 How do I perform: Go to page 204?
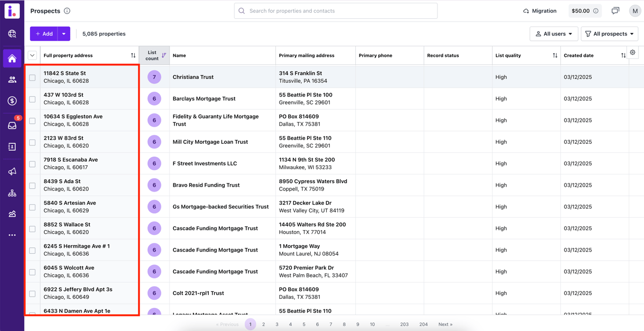coord(423,325)
